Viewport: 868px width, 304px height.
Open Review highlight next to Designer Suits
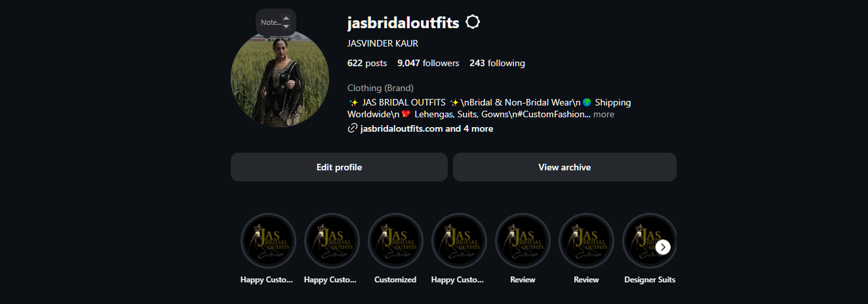pos(586,240)
